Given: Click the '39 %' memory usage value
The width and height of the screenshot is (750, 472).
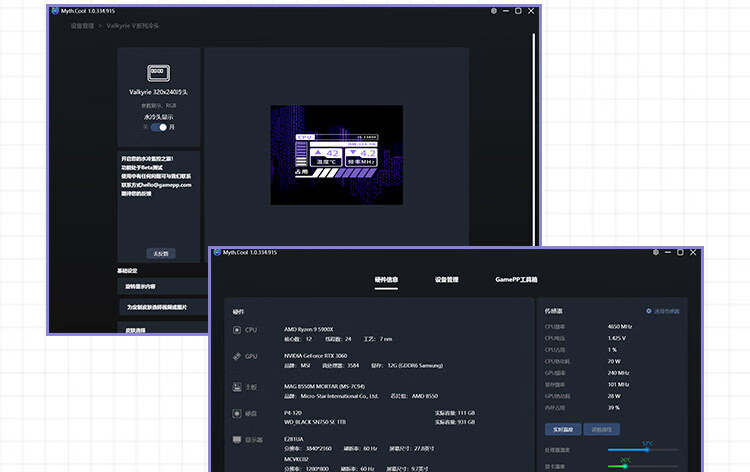Looking at the screenshot, I should point(614,408).
